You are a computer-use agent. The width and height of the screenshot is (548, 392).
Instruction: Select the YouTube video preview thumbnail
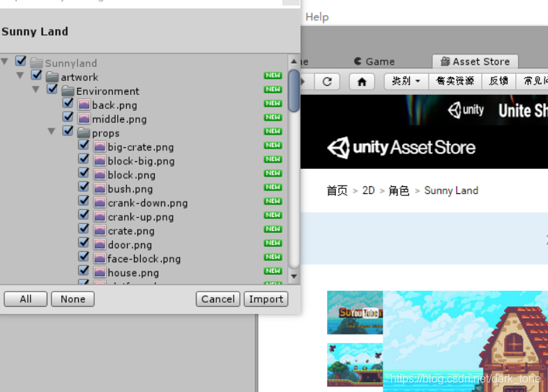click(x=355, y=312)
